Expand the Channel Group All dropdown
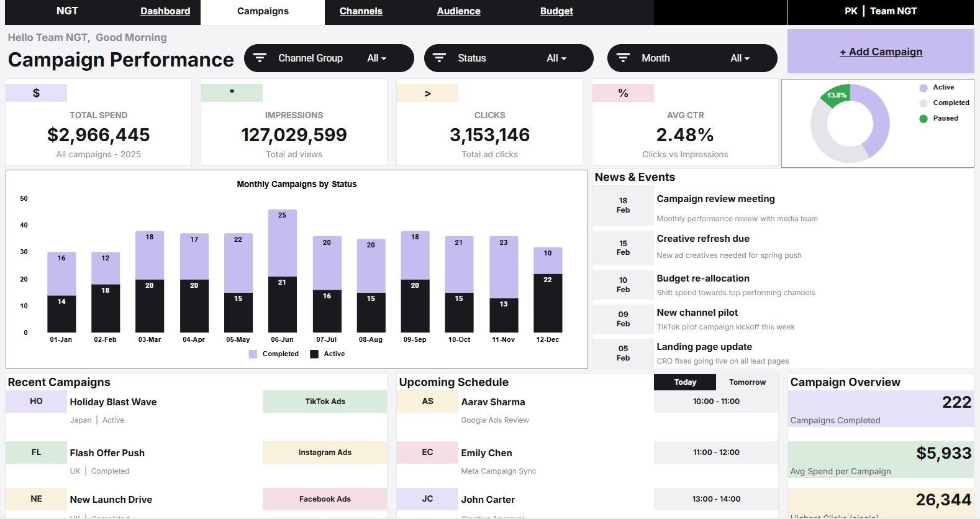The width and height of the screenshot is (980, 519). click(x=376, y=58)
